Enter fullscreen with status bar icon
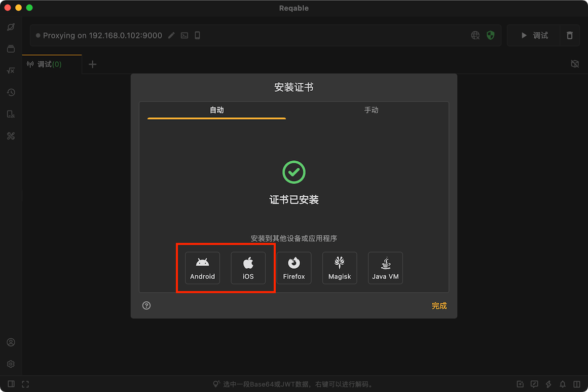 (x=25, y=384)
